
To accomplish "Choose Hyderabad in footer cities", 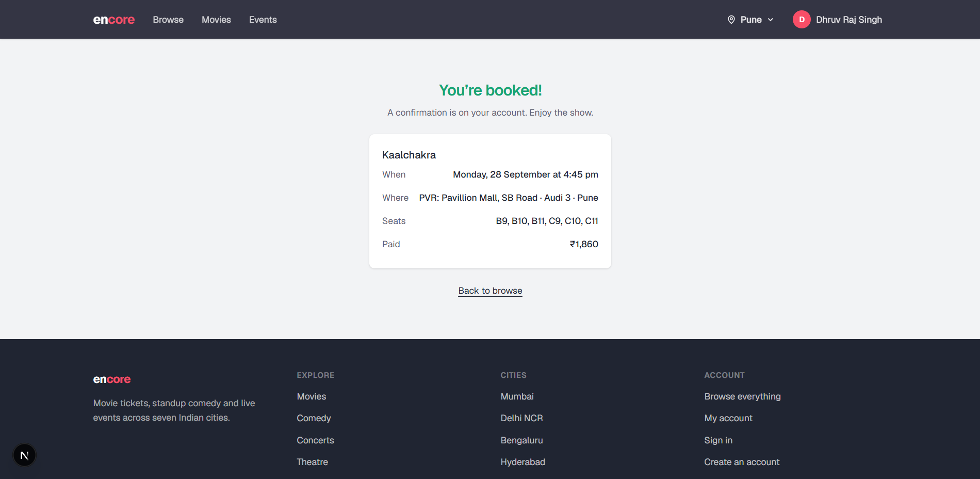I will pos(522,462).
